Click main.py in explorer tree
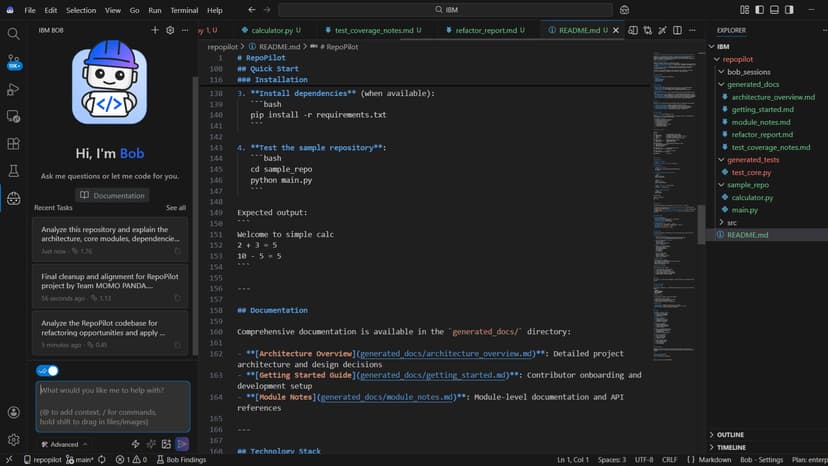This screenshot has width=828, height=466. pos(744,210)
